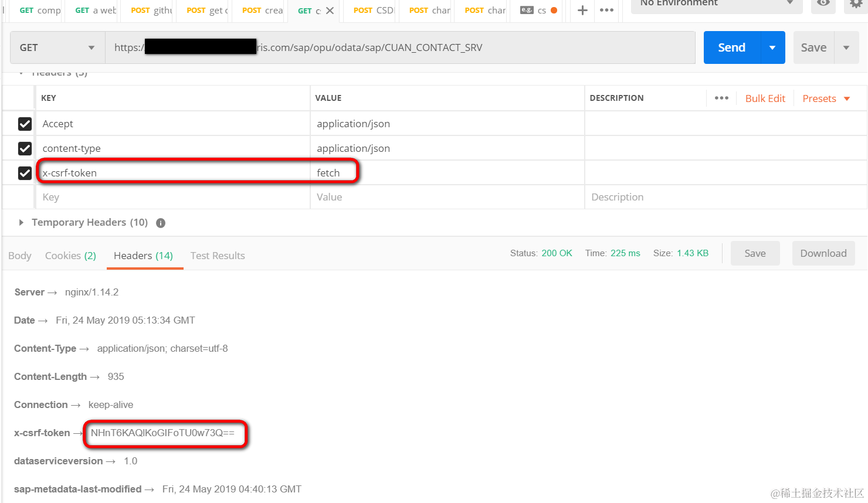Select the x-csrf-token key cell
Image resolution: width=868 pixels, height=503 pixels.
pyautogui.click(x=173, y=173)
